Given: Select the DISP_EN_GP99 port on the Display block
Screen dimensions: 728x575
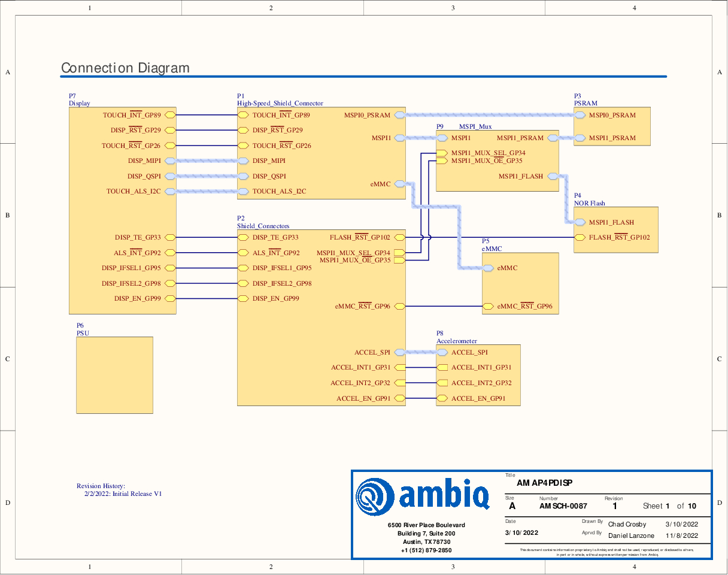Looking at the screenshot, I should coord(170,298).
